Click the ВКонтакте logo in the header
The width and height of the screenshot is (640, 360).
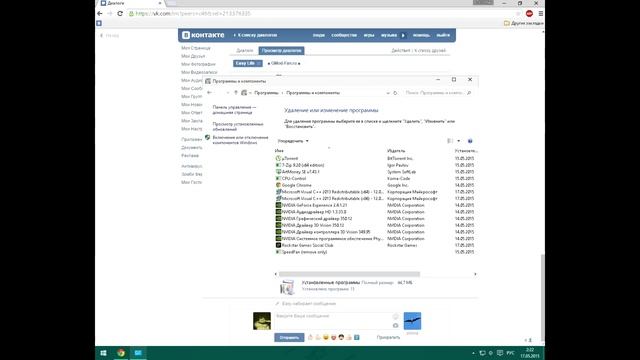click(x=203, y=35)
